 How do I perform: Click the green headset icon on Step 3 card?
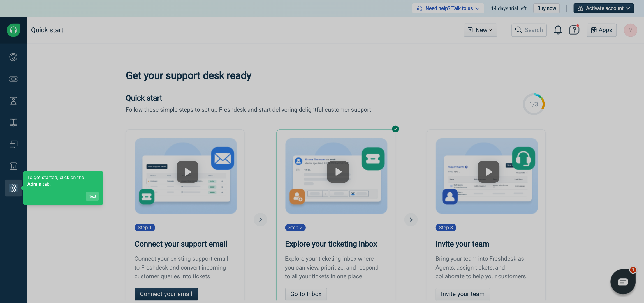click(x=523, y=159)
